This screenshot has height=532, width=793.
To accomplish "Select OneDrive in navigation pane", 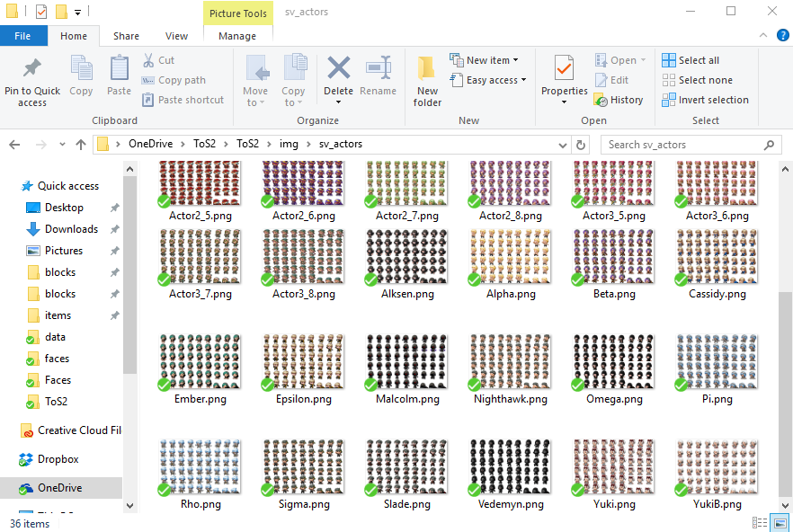I will tap(59, 487).
